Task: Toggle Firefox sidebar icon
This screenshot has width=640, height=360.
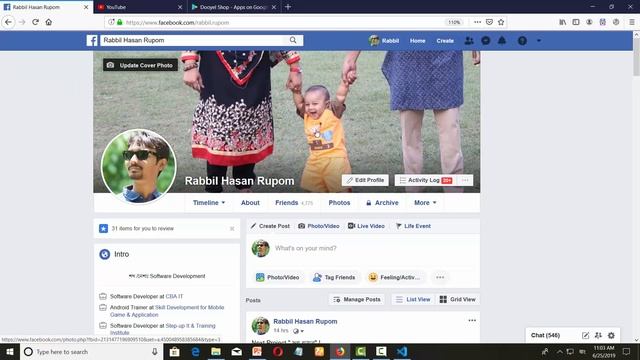Action: click(576, 22)
